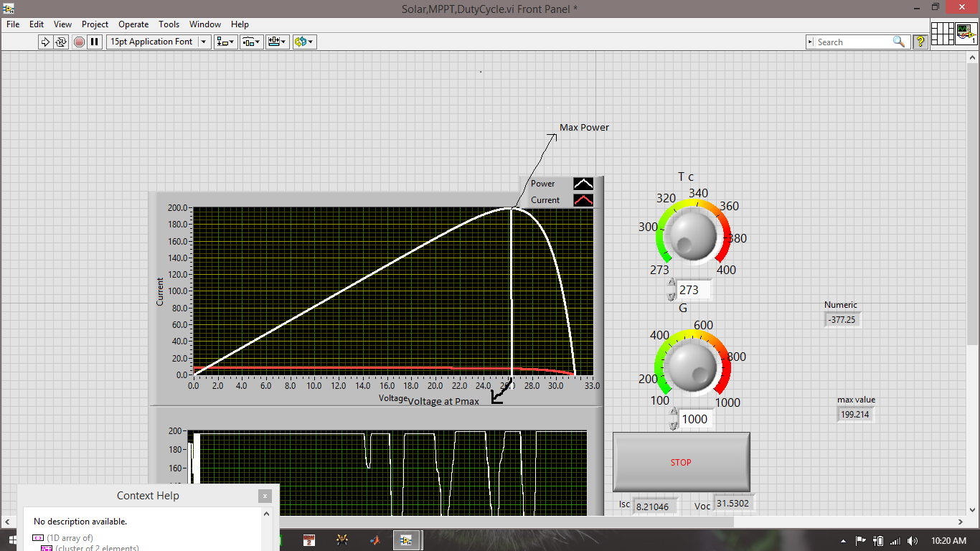980x551 pixels.
Task: Open the Window menu
Action: pos(205,24)
